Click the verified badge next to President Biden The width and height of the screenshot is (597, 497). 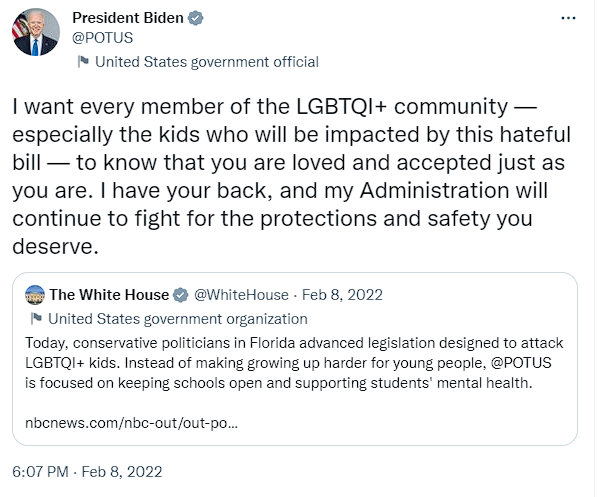click(196, 18)
